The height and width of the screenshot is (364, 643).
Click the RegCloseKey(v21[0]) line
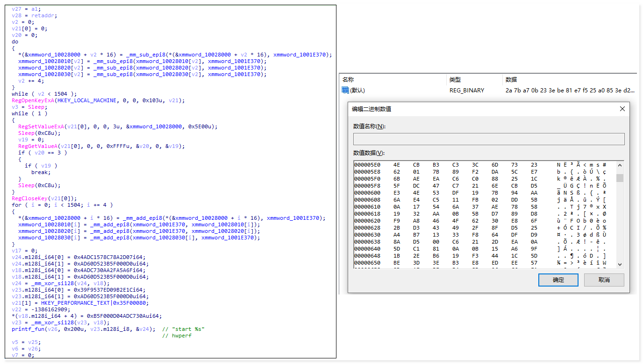click(x=44, y=198)
